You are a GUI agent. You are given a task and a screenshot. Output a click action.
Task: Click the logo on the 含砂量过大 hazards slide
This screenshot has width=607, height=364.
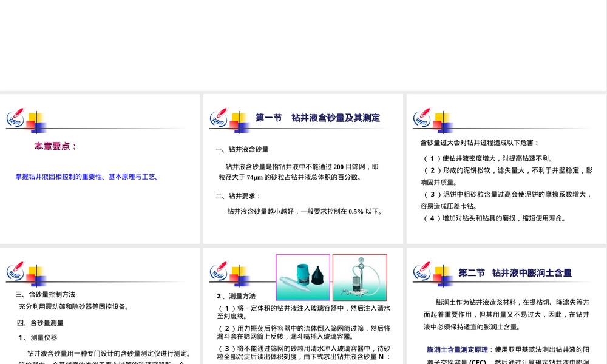pos(422,118)
